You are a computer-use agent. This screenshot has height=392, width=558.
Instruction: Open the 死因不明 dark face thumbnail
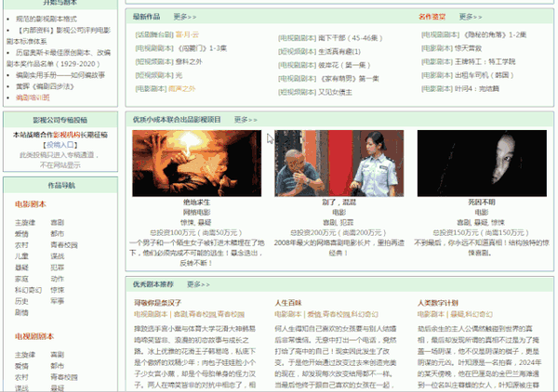tap(482, 163)
